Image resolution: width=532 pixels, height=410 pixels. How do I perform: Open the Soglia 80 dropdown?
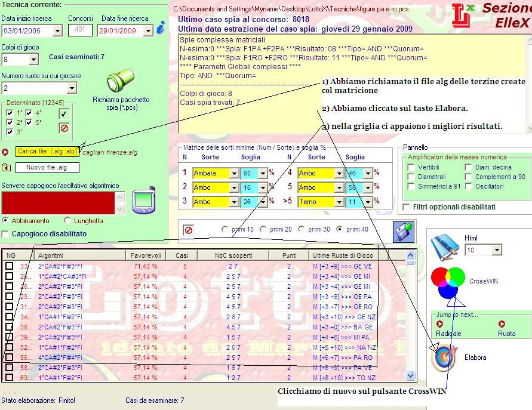pyautogui.click(x=263, y=173)
